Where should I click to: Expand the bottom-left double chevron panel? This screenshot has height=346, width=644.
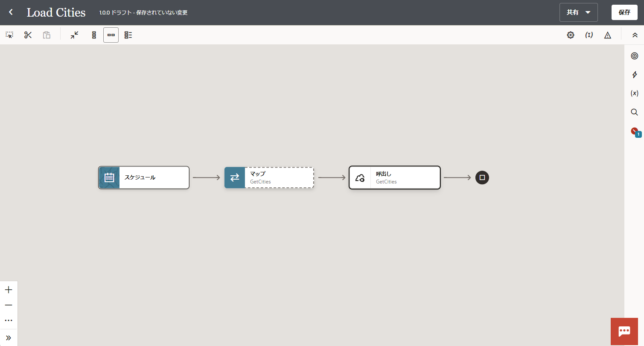(x=9, y=337)
